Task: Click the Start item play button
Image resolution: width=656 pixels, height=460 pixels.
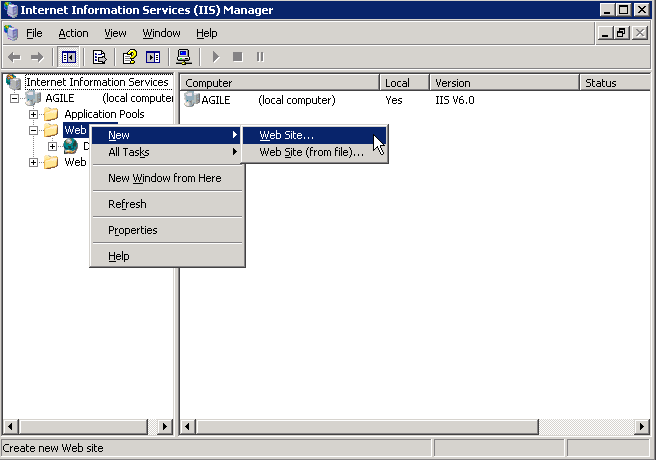Action: (215, 57)
